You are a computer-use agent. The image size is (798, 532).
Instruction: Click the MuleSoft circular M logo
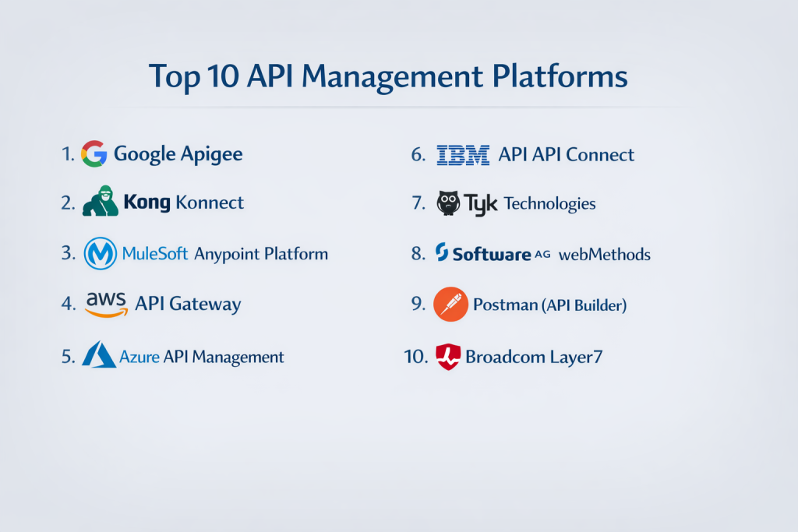click(x=101, y=254)
